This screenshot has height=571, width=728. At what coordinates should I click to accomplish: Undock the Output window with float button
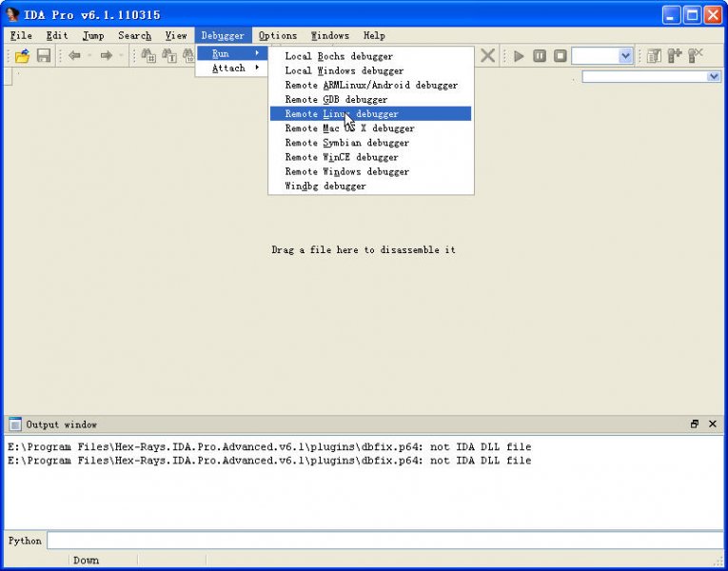(x=695, y=423)
